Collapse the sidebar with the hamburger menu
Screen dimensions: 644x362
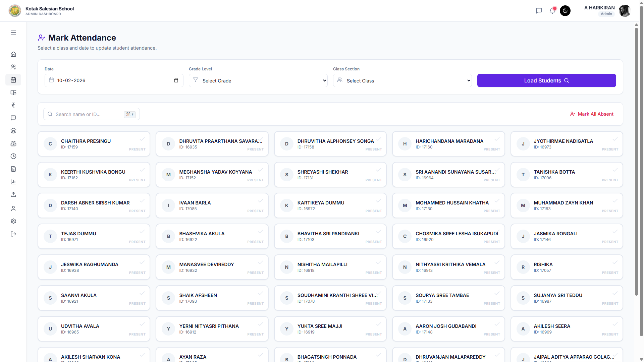13,32
